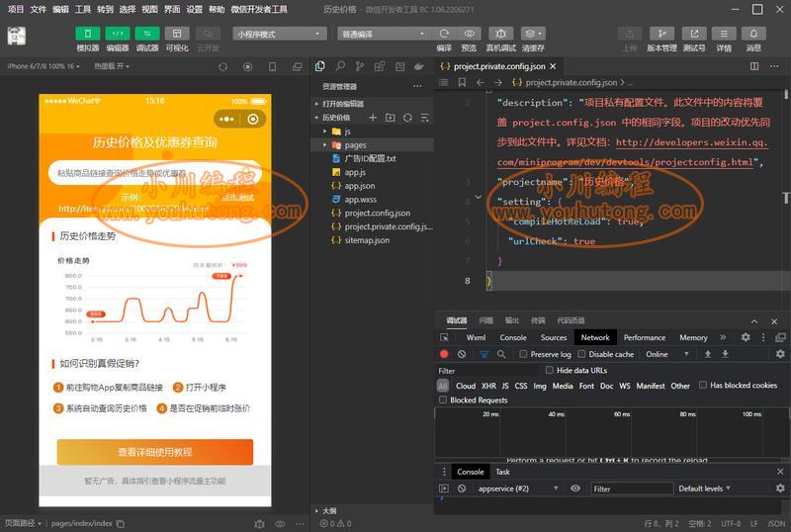The height and width of the screenshot is (532, 791).
Task: Toggle the visualization (可视化) button
Action: 177,34
